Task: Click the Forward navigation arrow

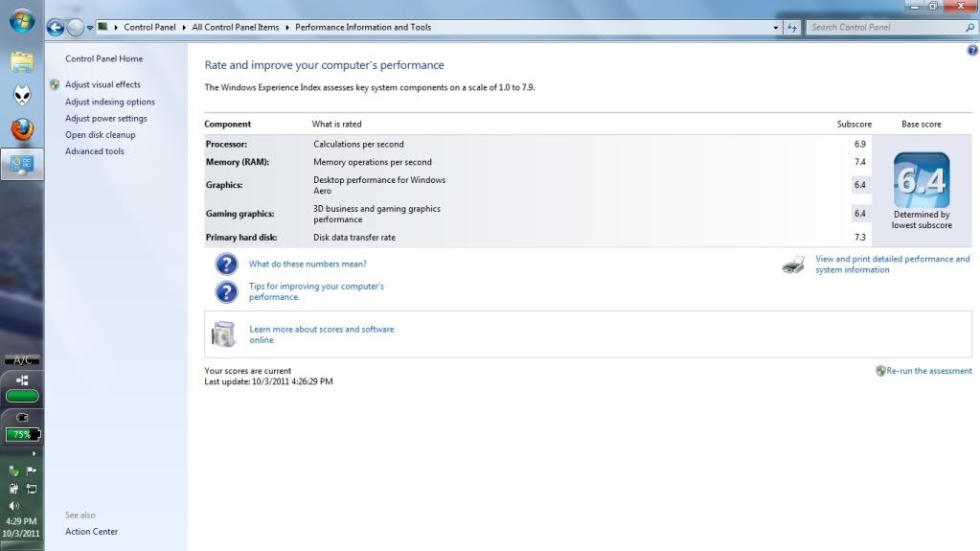Action: tap(75, 28)
